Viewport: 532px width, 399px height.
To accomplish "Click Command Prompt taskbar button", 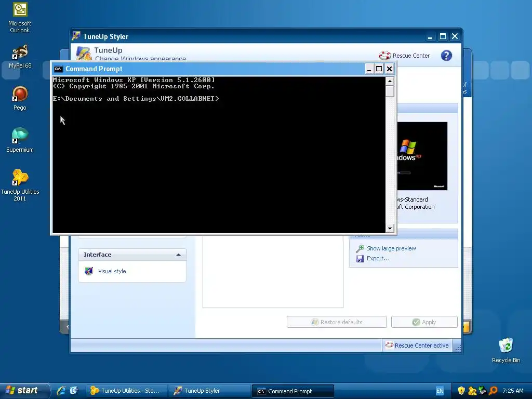I will (x=293, y=391).
